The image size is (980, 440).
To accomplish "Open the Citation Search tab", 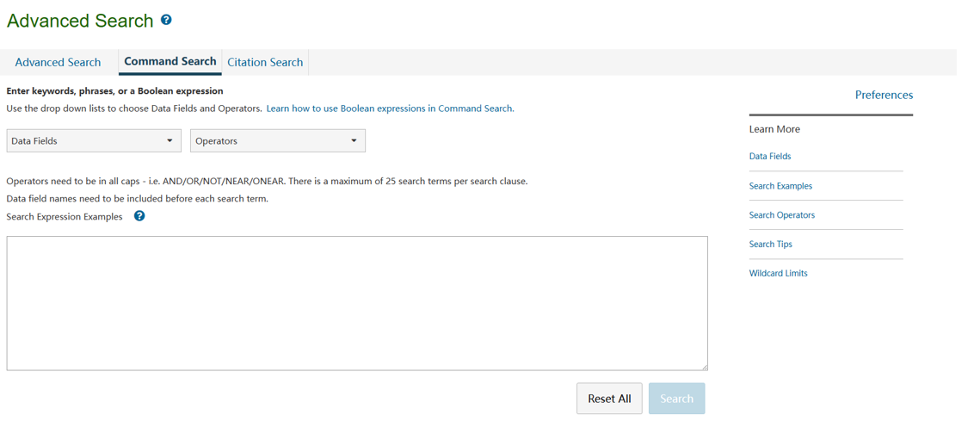I will point(265,62).
